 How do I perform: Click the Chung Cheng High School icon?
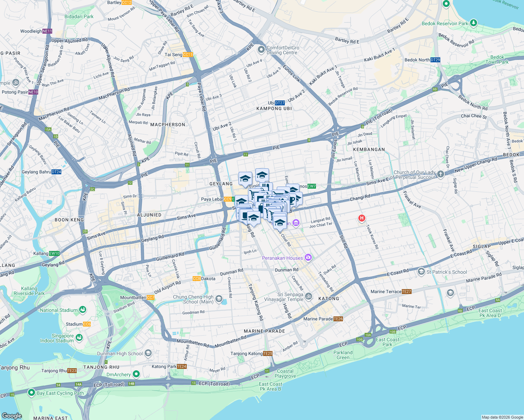coord(219,299)
